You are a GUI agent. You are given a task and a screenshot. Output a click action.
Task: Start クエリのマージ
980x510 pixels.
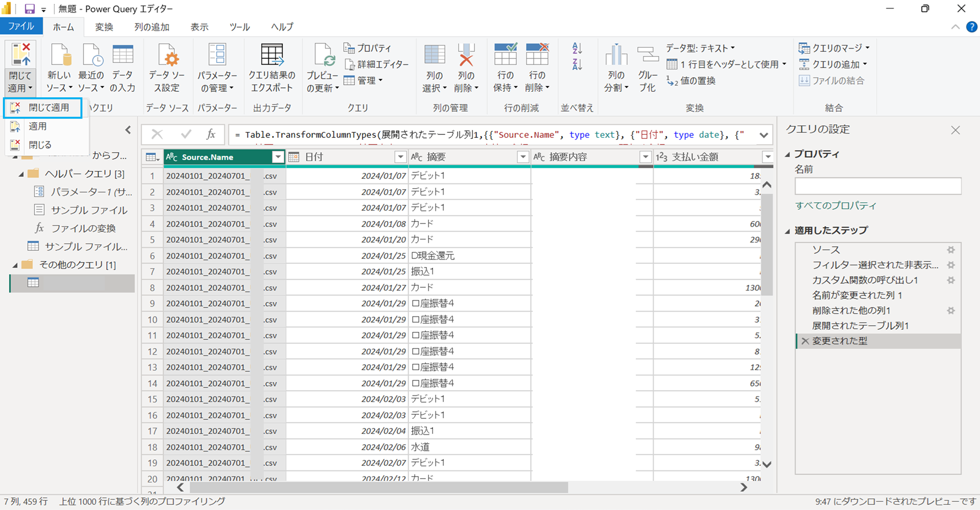831,48
